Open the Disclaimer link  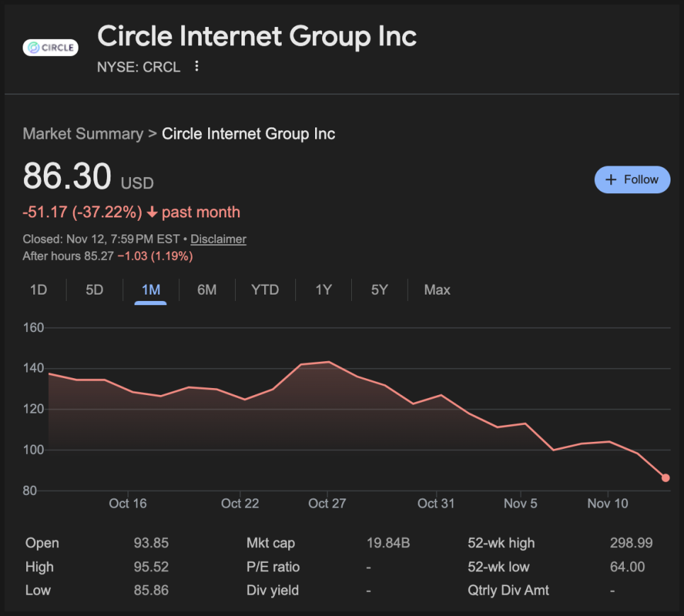pyautogui.click(x=218, y=239)
